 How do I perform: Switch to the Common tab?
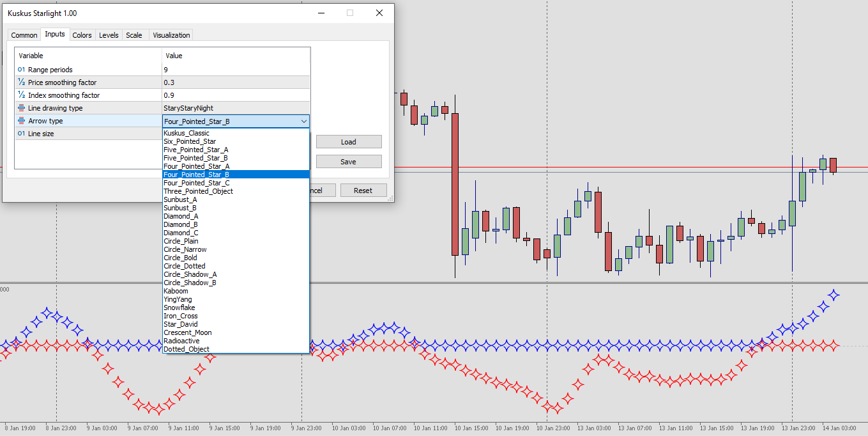[x=24, y=35]
